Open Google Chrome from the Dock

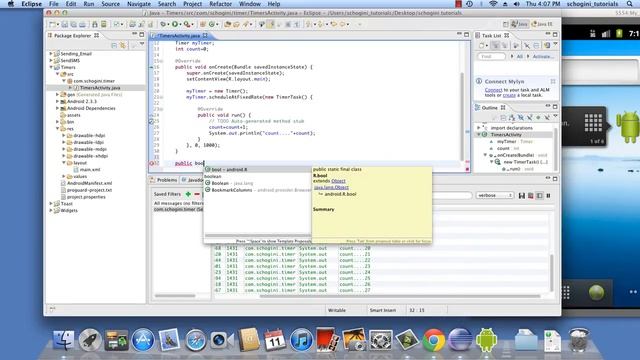click(433, 340)
